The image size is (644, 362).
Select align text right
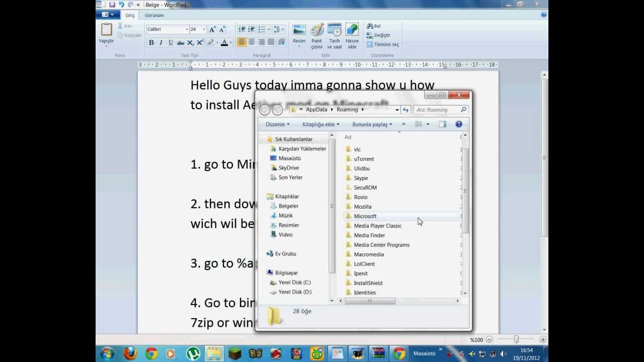262,42
